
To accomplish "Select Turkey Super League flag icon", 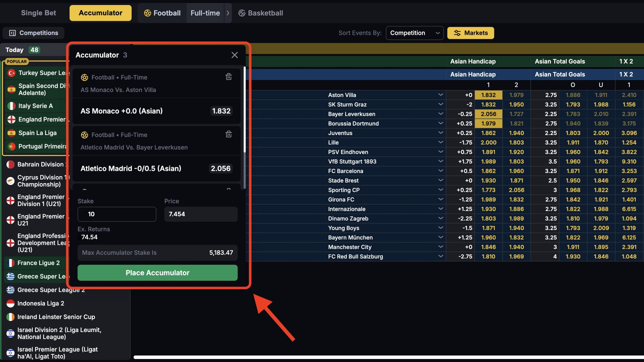I will click(x=11, y=73).
